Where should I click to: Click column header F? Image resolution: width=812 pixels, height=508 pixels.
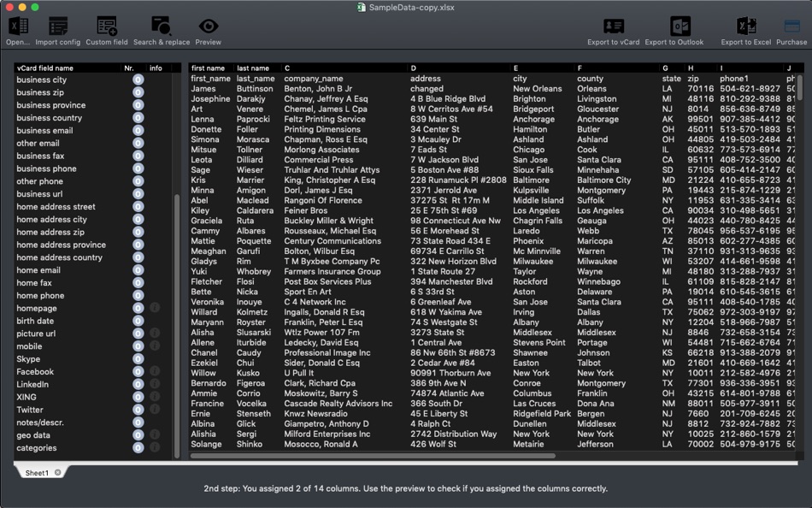click(617, 68)
